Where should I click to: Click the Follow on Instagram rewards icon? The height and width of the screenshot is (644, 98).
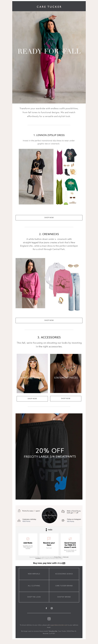pyautogui.click(x=63, y=520)
